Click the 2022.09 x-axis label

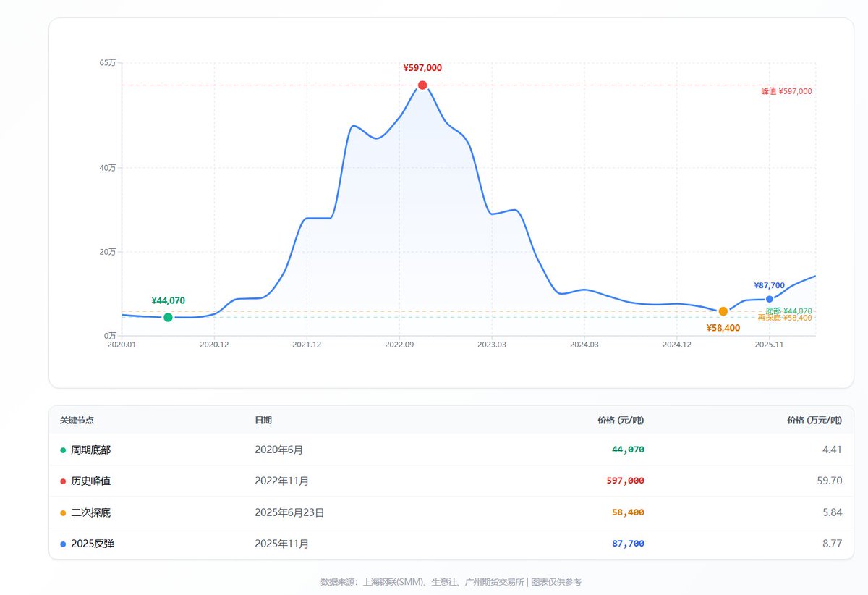point(401,345)
